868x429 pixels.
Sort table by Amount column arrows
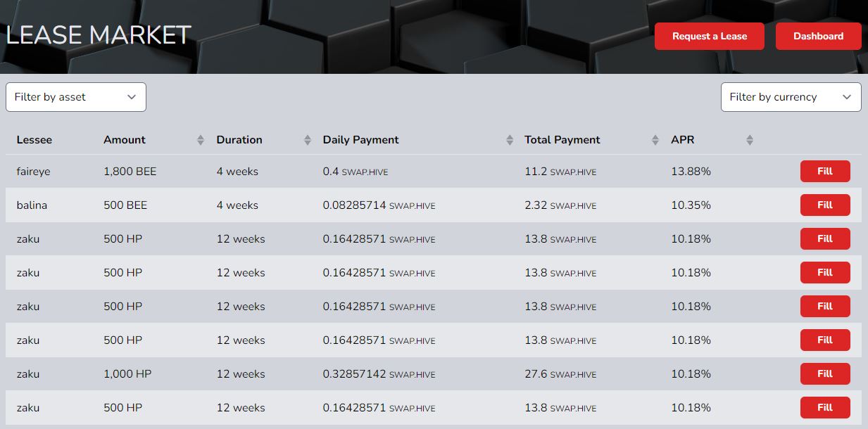(x=201, y=140)
